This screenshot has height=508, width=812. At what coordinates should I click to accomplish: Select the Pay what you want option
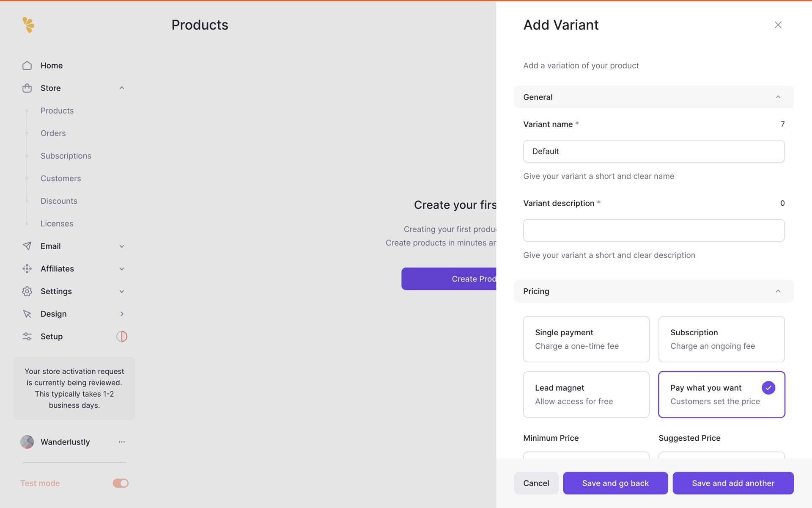pos(721,395)
